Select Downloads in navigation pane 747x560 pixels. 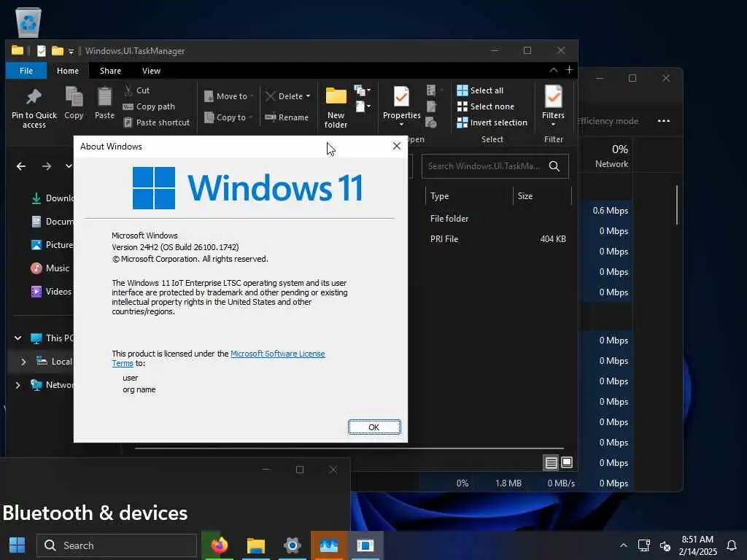[52, 198]
